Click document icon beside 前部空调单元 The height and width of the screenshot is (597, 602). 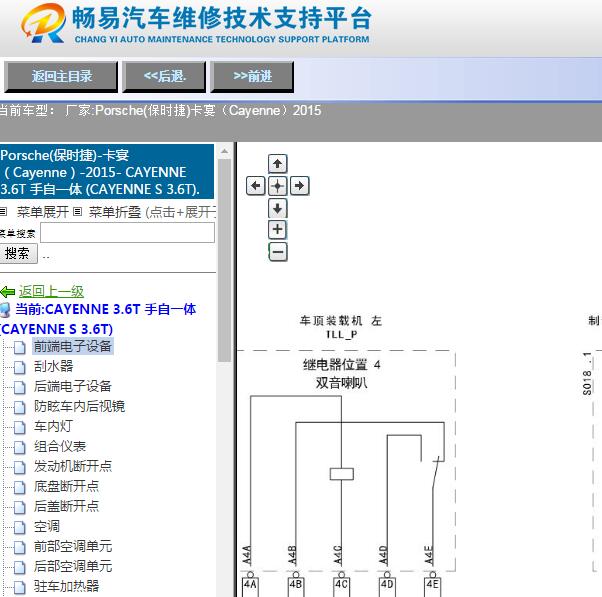[x=20, y=547]
